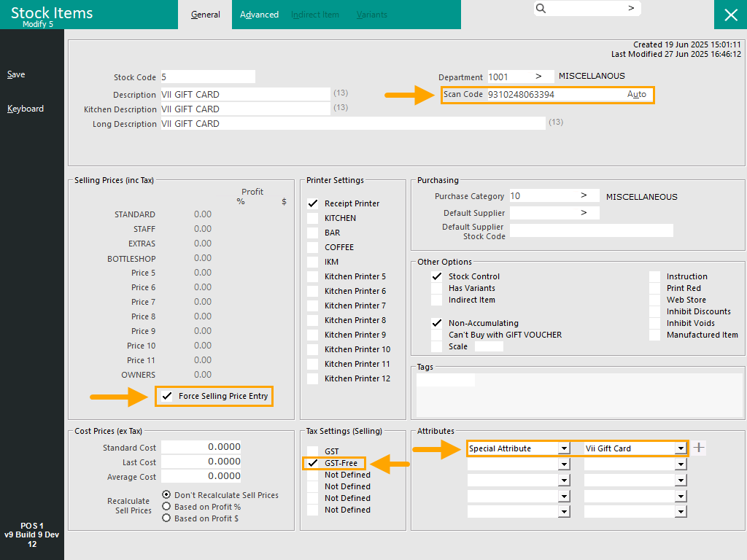Click the arrow in the search box
747x560 pixels.
point(631,8)
